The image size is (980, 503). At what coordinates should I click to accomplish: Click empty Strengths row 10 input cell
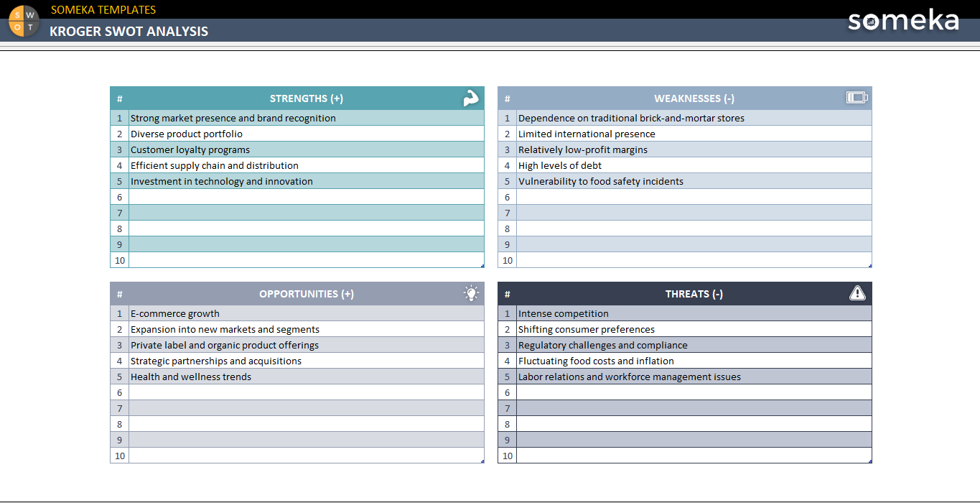coord(307,260)
